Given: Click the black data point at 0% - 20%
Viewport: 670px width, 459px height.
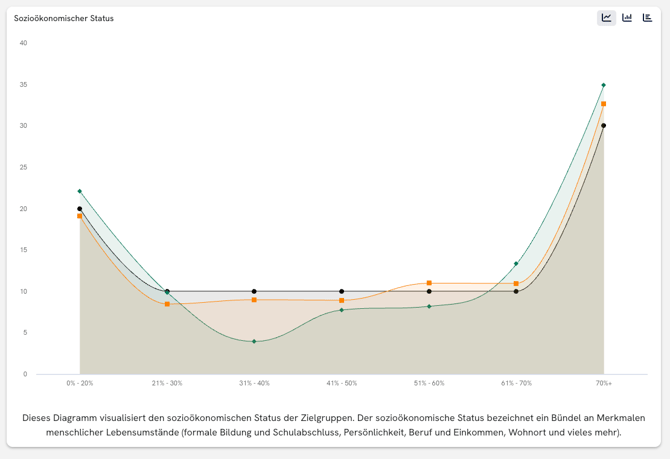Looking at the screenshot, I should point(80,209).
